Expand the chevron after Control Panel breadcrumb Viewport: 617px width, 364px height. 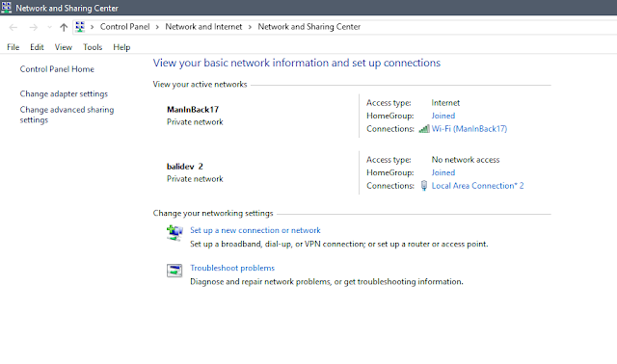pyautogui.click(x=157, y=27)
